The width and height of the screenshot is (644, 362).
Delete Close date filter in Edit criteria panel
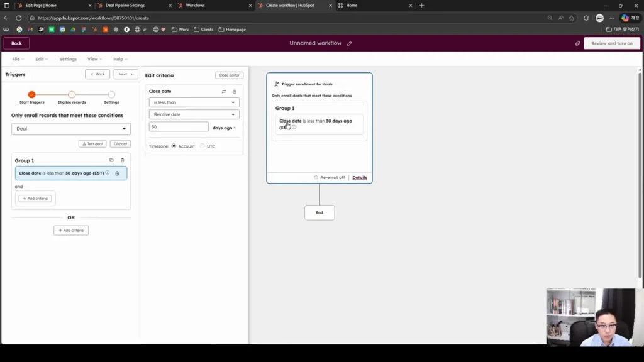point(235,92)
